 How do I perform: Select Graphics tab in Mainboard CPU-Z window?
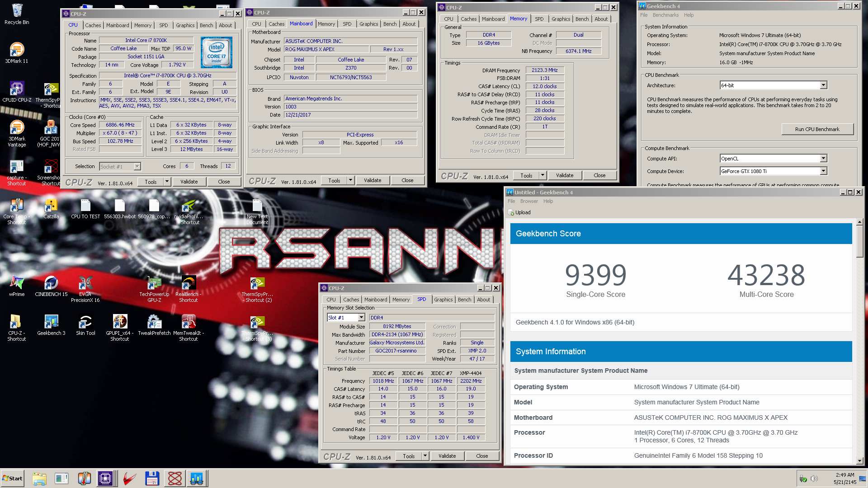(369, 24)
